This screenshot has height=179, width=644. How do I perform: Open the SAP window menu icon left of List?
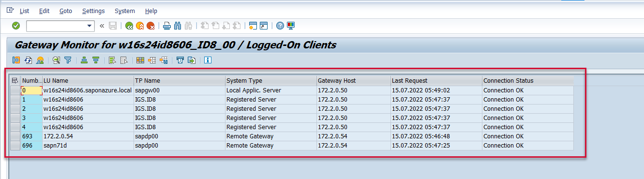click(10, 10)
